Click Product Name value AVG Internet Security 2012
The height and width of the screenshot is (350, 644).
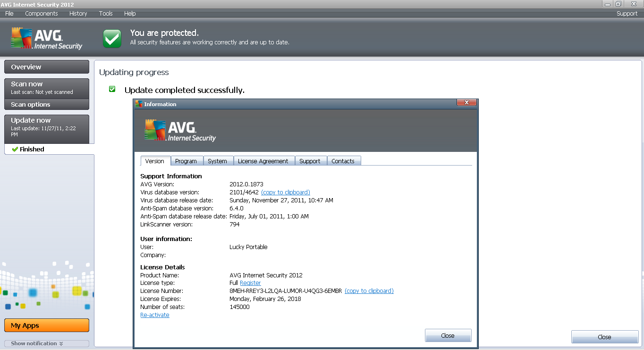point(266,275)
